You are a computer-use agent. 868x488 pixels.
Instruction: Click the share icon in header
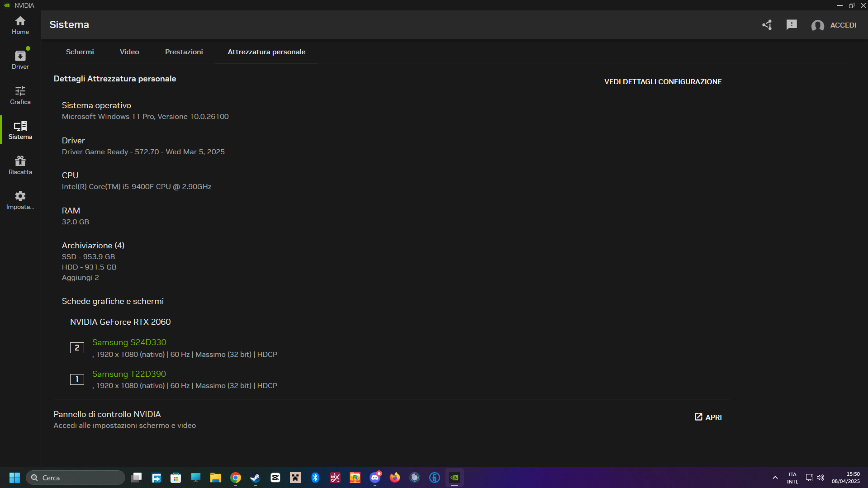(x=767, y=25)
